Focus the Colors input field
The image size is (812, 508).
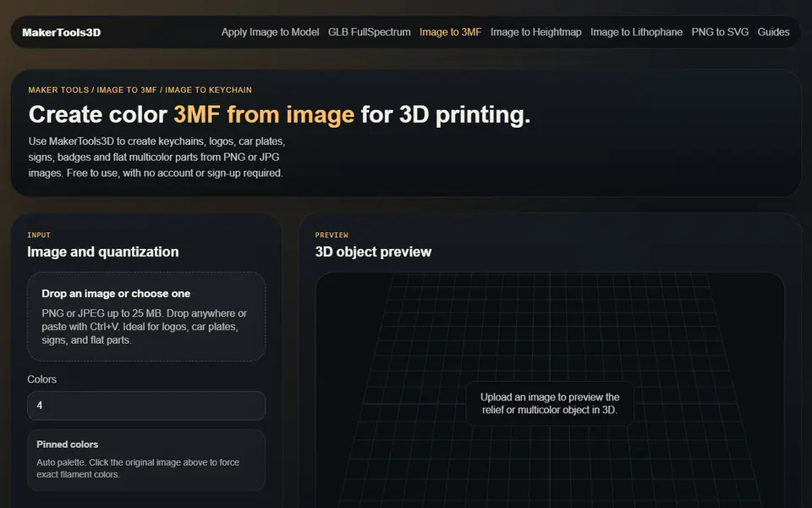click(x=146, y=406)
